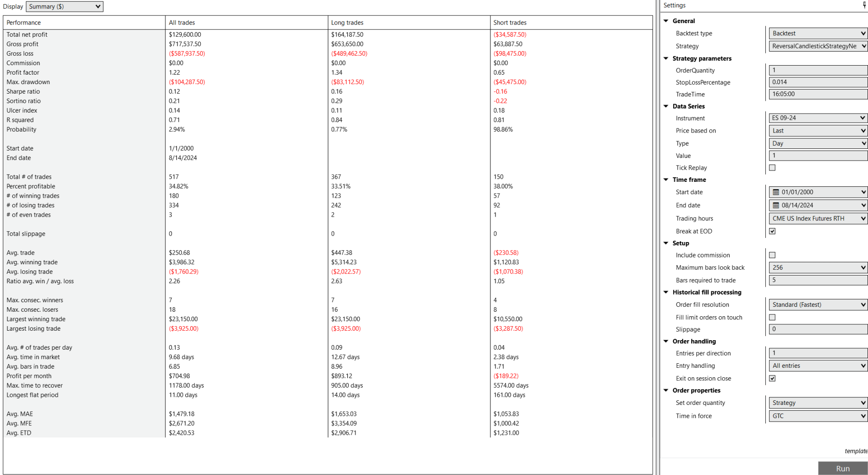Open the Price based on dropdown
This screenshot has height=475, width=868.
[818, 131]
